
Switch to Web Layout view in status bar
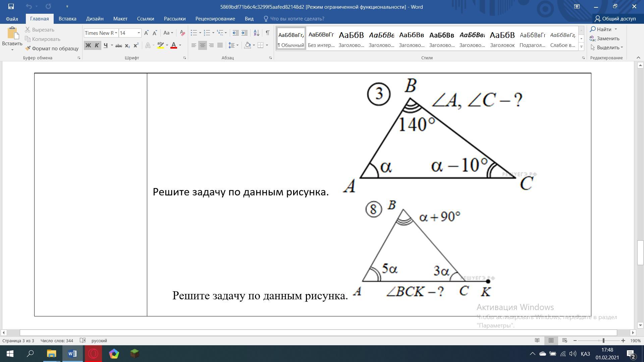pos(565,341)
